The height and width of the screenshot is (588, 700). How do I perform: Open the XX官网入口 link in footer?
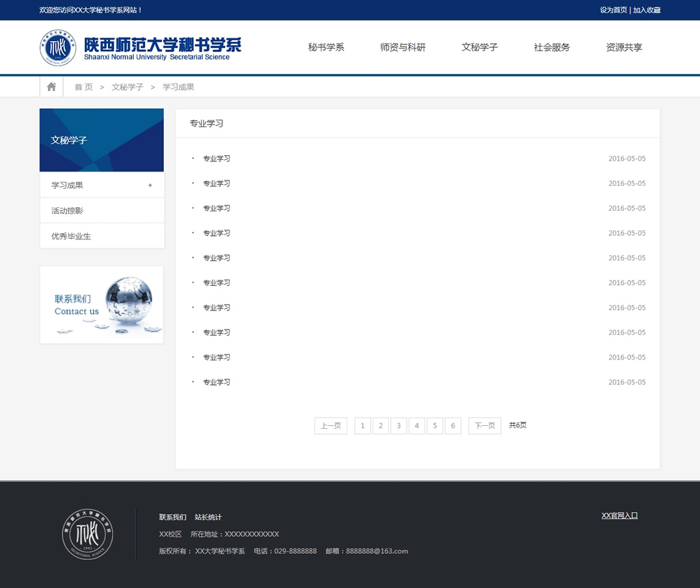619,516
